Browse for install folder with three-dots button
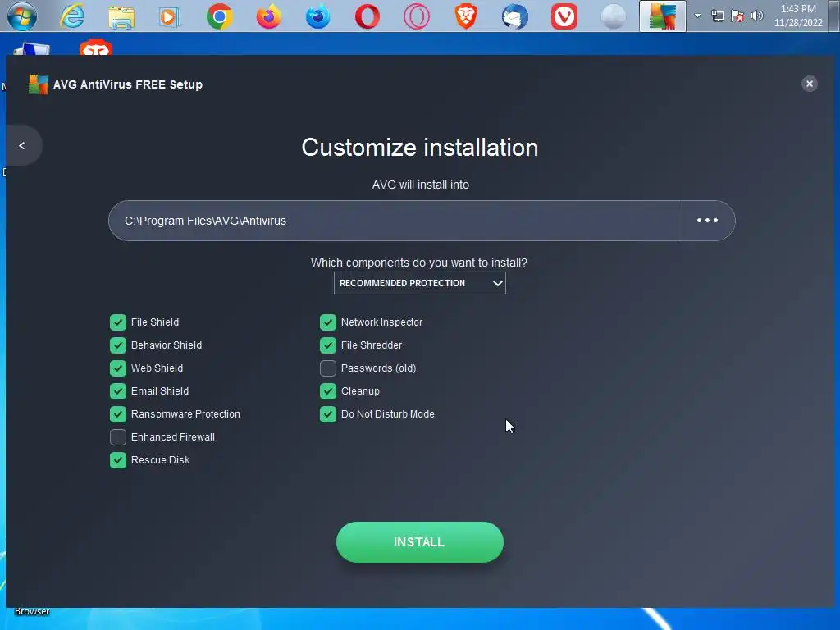Viewport: 840px width, 630px height. [708, 220]
